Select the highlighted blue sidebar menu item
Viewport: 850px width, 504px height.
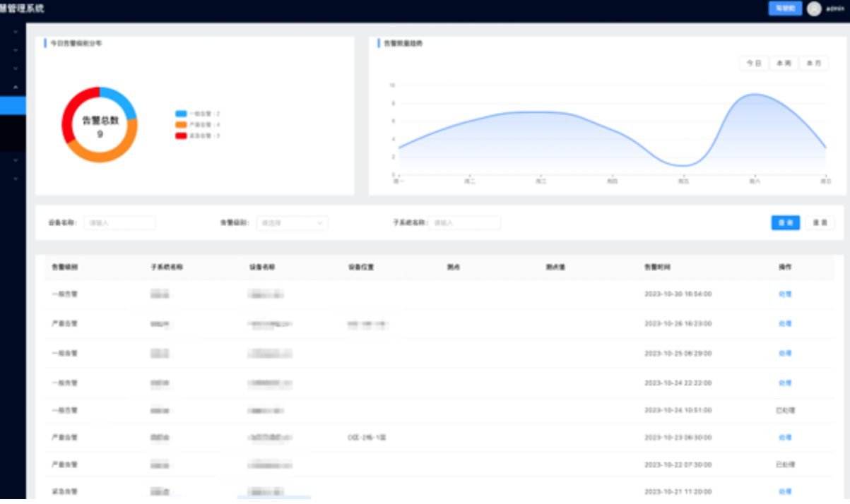point(13,106)
